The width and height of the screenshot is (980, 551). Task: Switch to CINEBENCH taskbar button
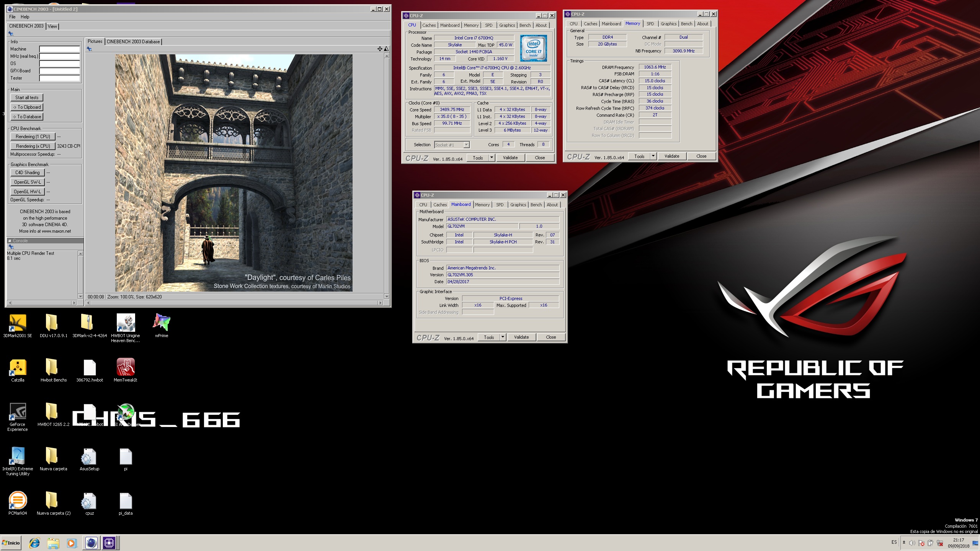[x=91, y=543]
